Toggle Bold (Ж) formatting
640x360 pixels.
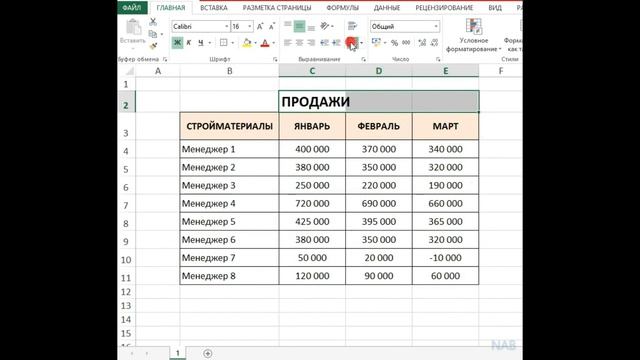[177, 42]
